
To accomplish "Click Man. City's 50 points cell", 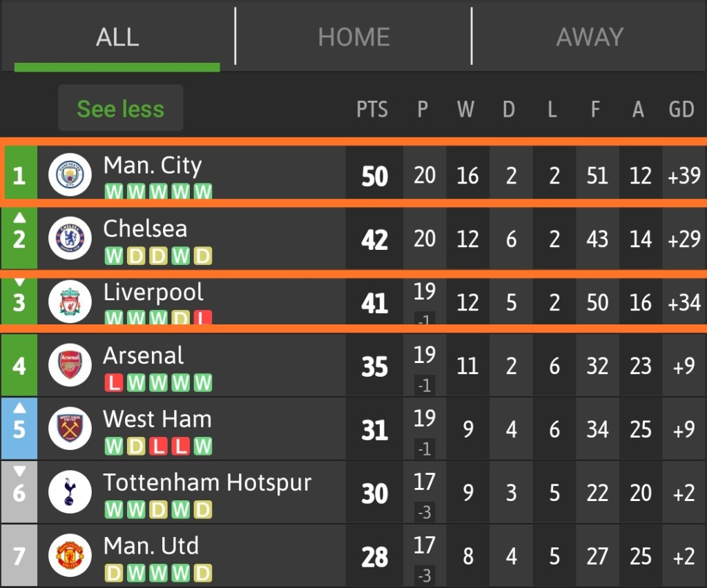I will coord(374,176).
